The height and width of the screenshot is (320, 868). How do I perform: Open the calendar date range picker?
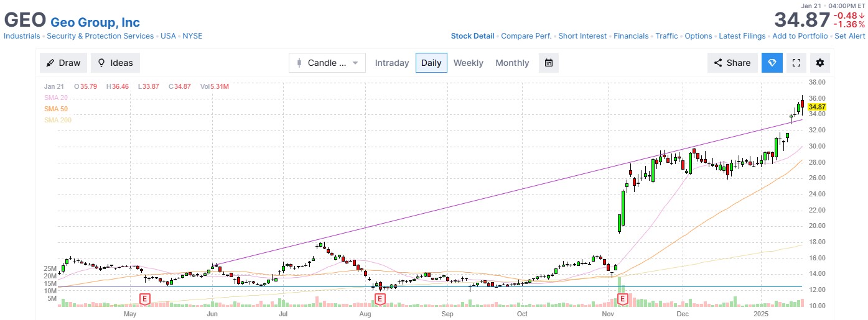pyautogui.click(x=548, y=63)
